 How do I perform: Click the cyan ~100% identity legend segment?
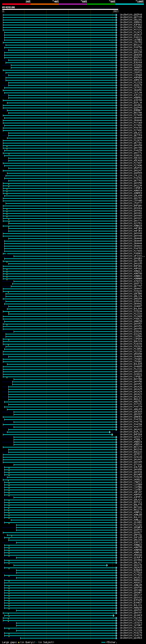[x=130, y=4]
